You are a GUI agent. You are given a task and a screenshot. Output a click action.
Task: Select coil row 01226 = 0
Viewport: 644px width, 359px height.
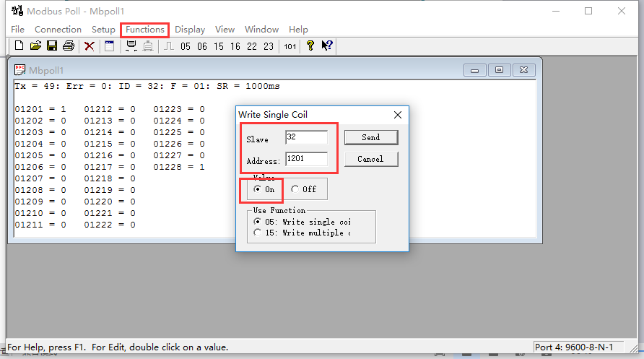click(x=179, y=144)
